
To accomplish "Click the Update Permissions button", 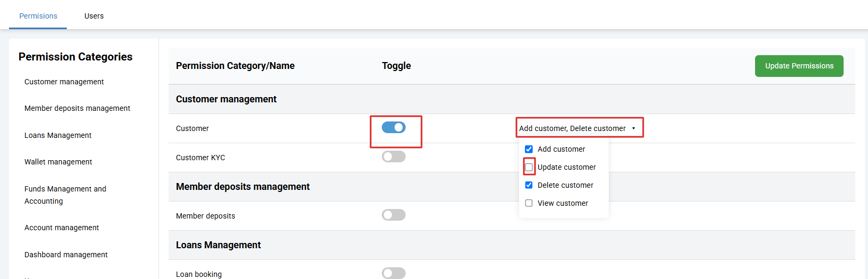I will point(799,66).
